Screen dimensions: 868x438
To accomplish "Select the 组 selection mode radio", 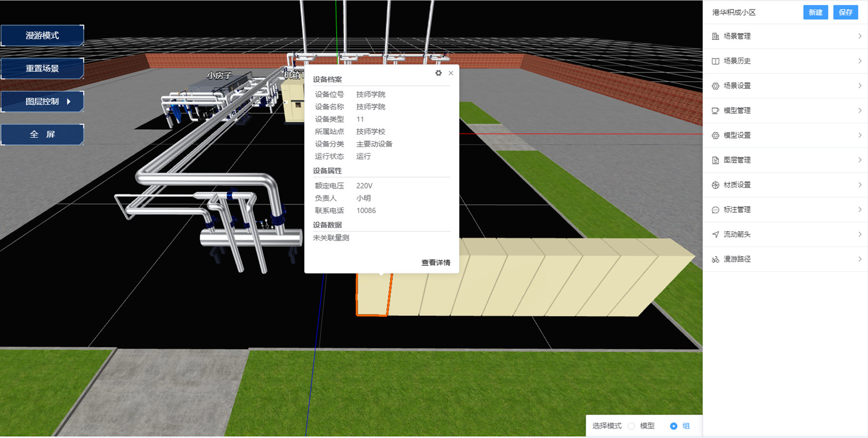I will click(673, 426).
